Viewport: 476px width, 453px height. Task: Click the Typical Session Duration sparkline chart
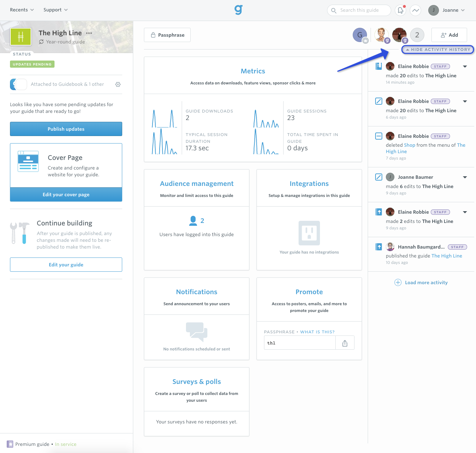tap(165, 141)
